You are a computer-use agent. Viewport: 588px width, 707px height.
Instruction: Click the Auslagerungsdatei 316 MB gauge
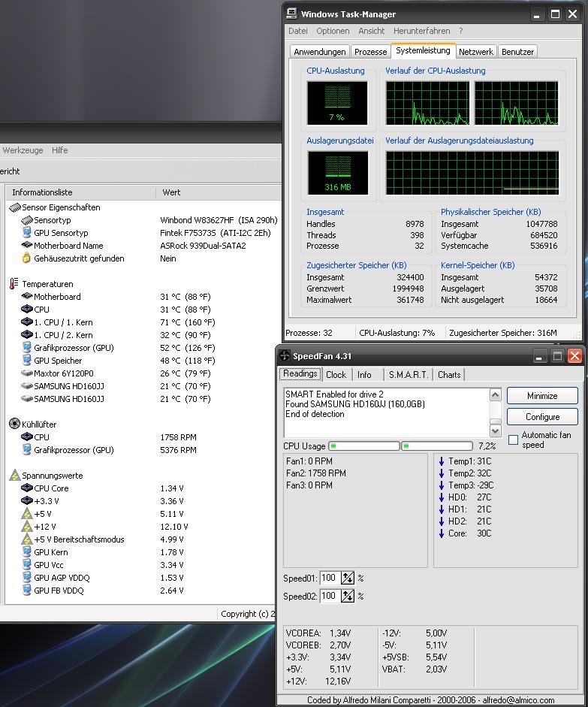click(338, 172)
